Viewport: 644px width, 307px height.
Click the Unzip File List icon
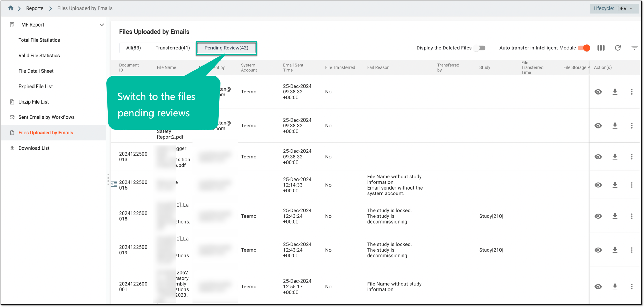[12, 102]
